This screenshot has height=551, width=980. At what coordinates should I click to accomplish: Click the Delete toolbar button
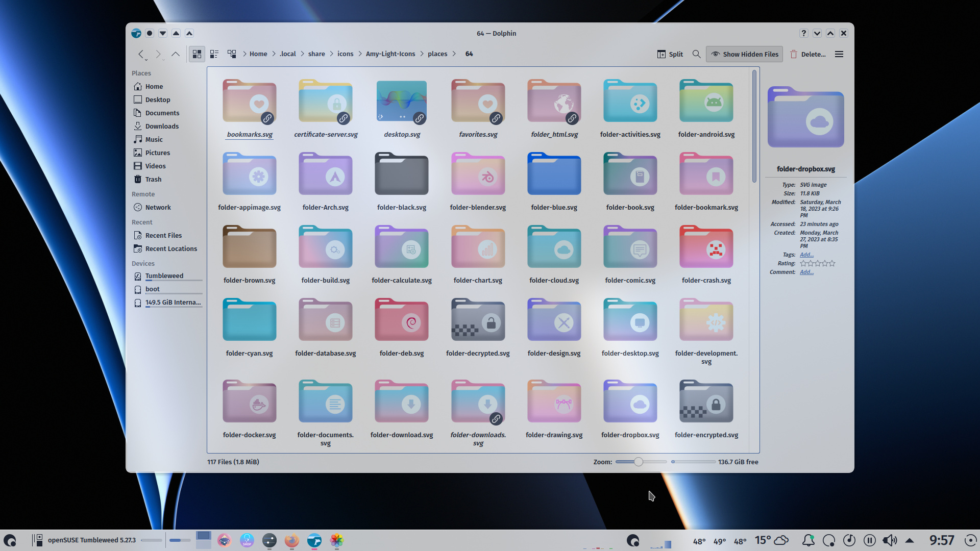(x=808, y=54)
